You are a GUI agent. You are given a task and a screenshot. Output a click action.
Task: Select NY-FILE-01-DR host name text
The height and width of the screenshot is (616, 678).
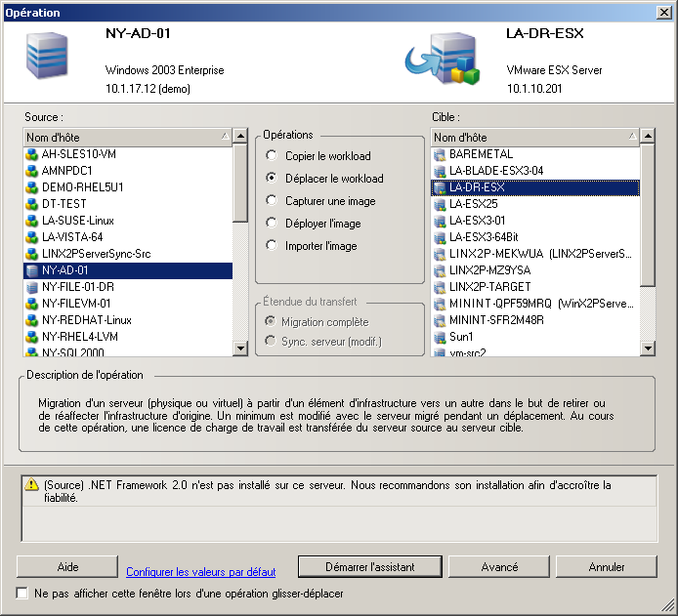[78, 287]
